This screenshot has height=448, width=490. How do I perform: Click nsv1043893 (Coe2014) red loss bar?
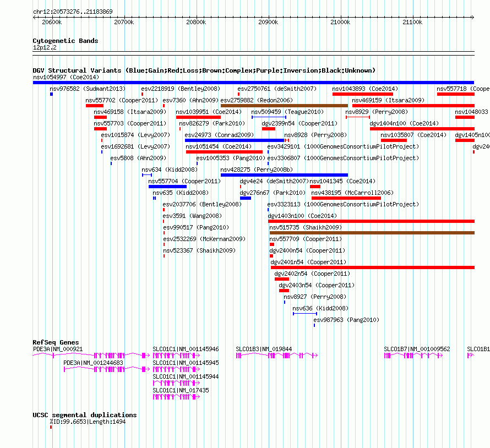coord(363,94)
